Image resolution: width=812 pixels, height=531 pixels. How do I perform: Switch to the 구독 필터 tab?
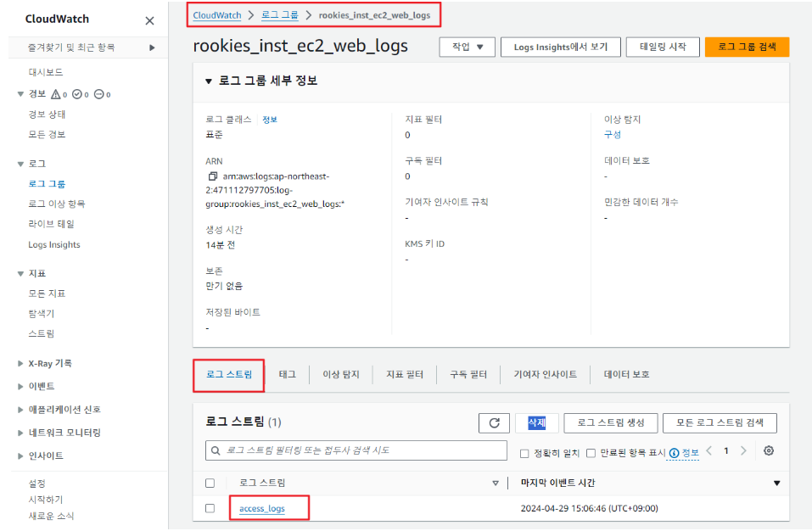[x=468, y=375]
